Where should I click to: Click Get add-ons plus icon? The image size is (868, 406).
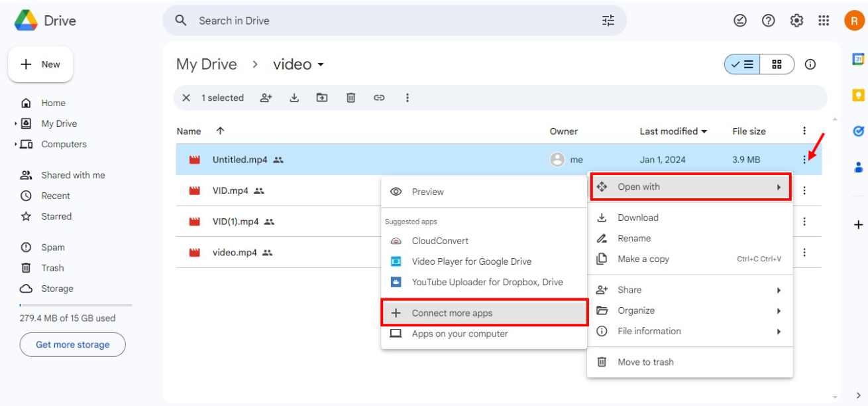[858, 225]
